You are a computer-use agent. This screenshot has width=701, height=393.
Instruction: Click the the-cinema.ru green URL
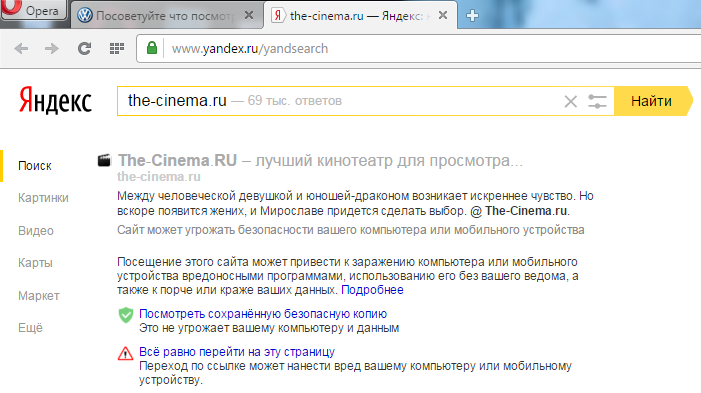(x=159, y=177)
